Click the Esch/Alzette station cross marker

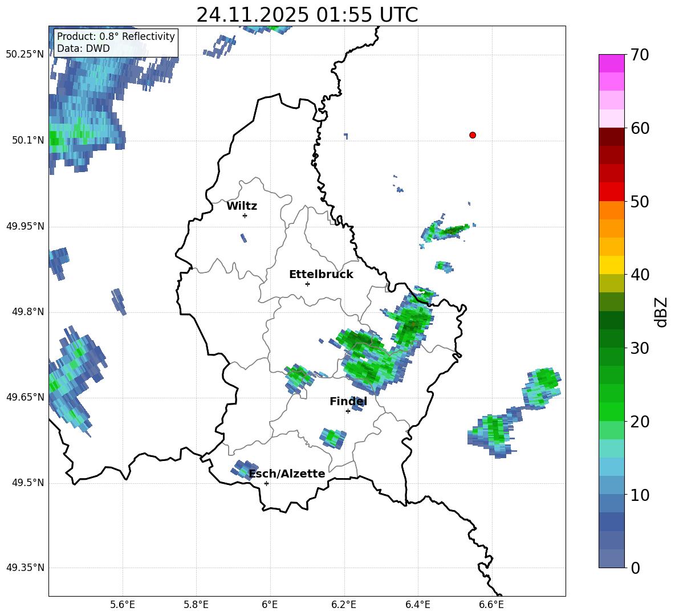tap(266, 483)
